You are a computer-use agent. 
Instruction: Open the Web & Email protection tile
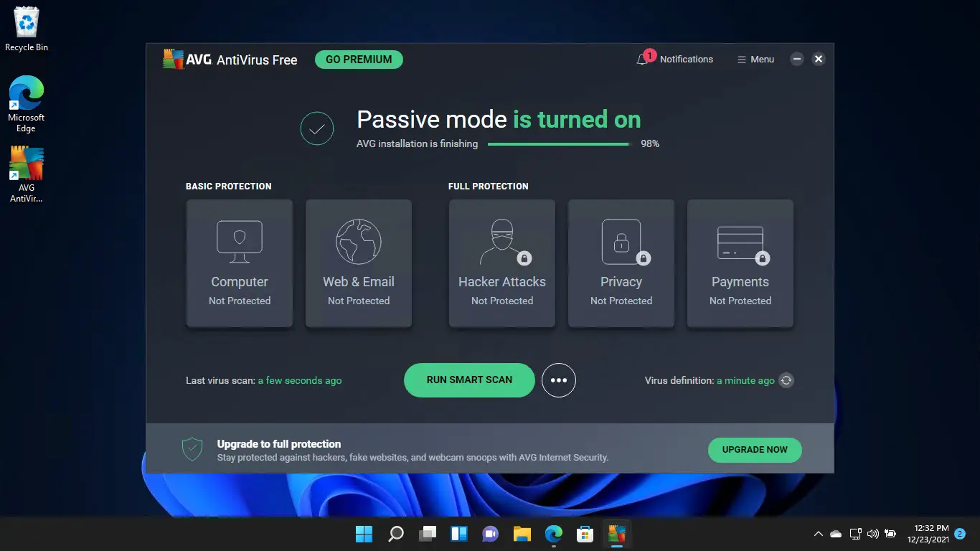[x=359, y=263]
